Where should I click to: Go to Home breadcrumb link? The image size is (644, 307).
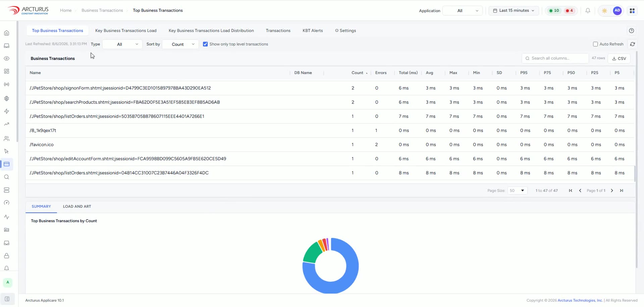tap(66, 10)
